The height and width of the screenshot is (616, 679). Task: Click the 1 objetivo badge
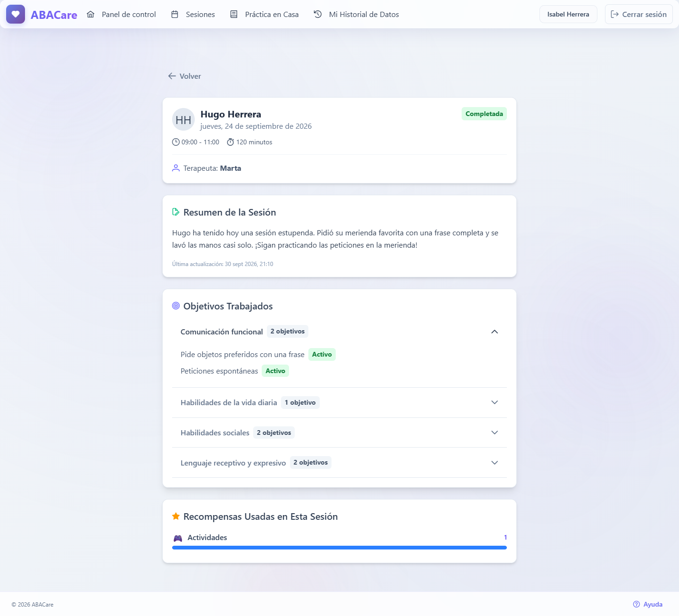click(x=300, y=402)
